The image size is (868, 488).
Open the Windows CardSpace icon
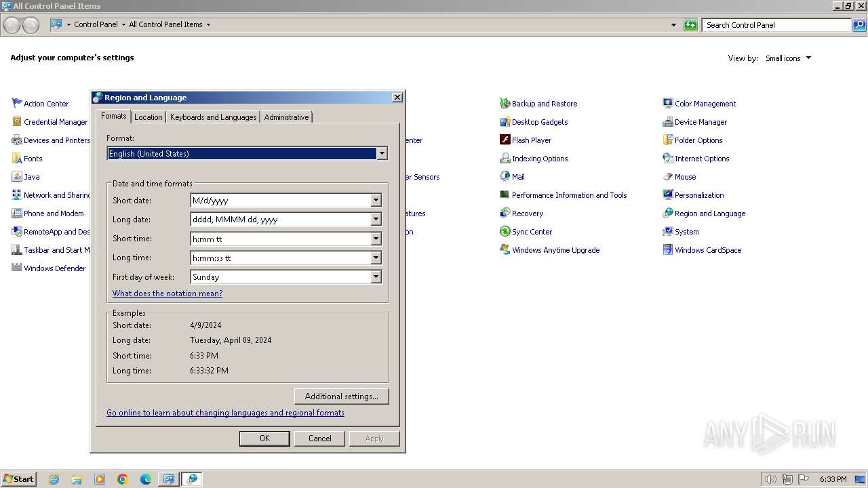[668, 250]
